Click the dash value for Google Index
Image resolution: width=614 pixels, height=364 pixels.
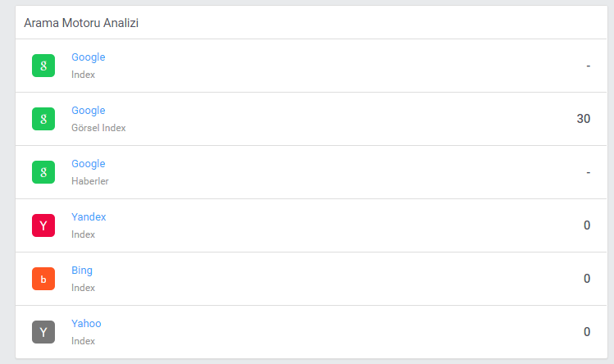coord(588,66)
